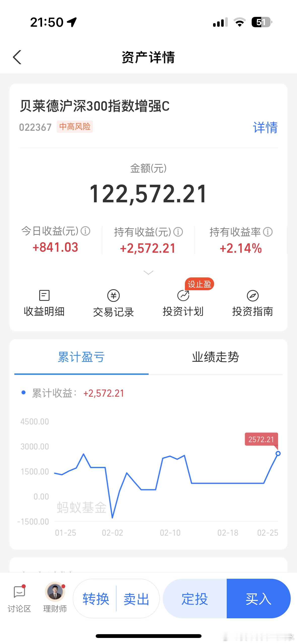Image resolution: width=297 pixels, height=644 pixels.
Task: Tap the 中高风险 risk tag
Action: (x=75, y=126)
